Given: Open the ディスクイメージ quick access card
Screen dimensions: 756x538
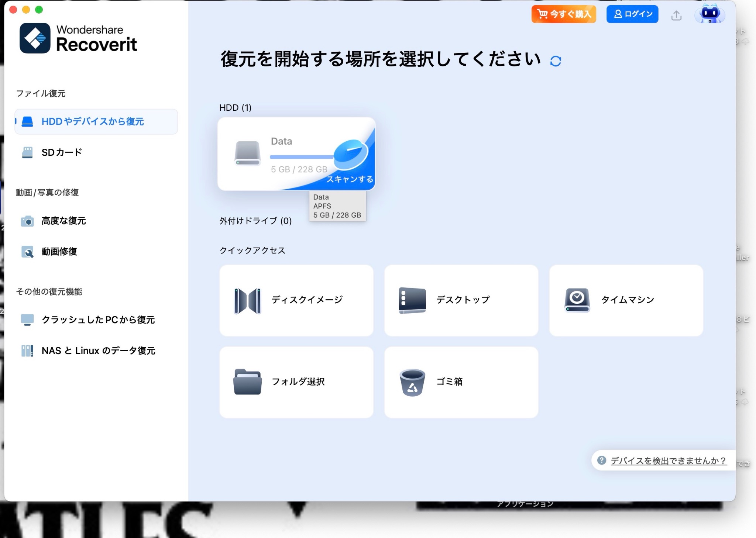Looking at the screenshot, I should click(x=296, y=300).
